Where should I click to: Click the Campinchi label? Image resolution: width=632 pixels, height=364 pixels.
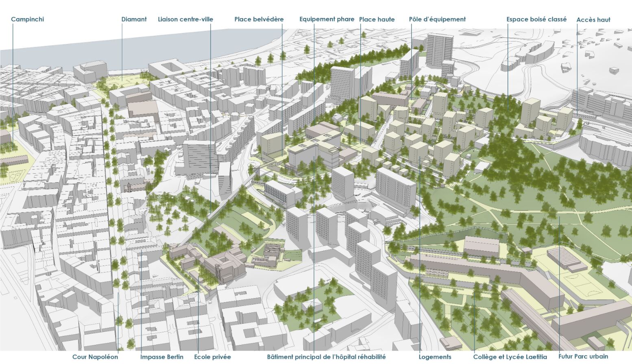click(27, 19)
